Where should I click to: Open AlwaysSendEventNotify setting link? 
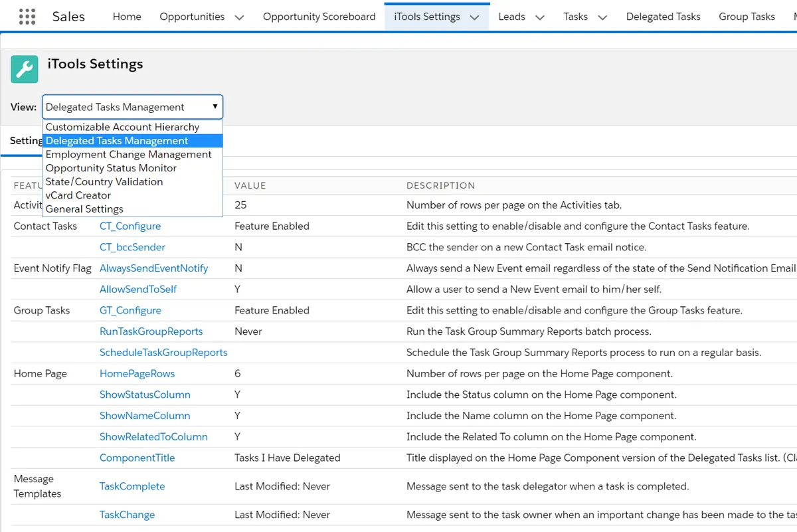[154, 268]
